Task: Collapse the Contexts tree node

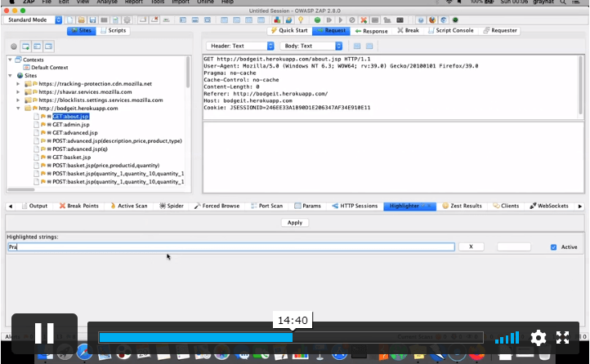Action: [10, 60]
